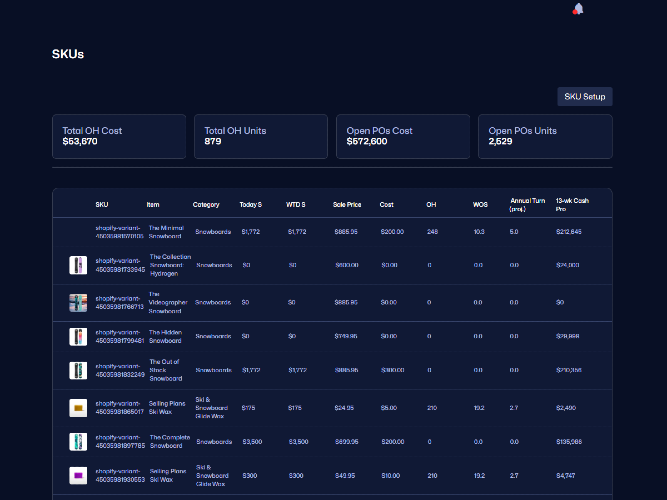Sort table by Sale Price column header
Image resolution: width=667 pixels, height=500 pixels.
tap(347, 205)
